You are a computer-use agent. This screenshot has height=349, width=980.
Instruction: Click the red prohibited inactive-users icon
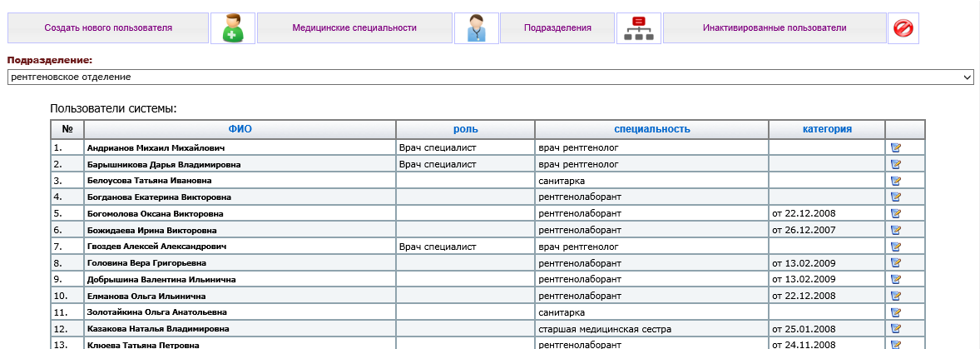(903, 28)
